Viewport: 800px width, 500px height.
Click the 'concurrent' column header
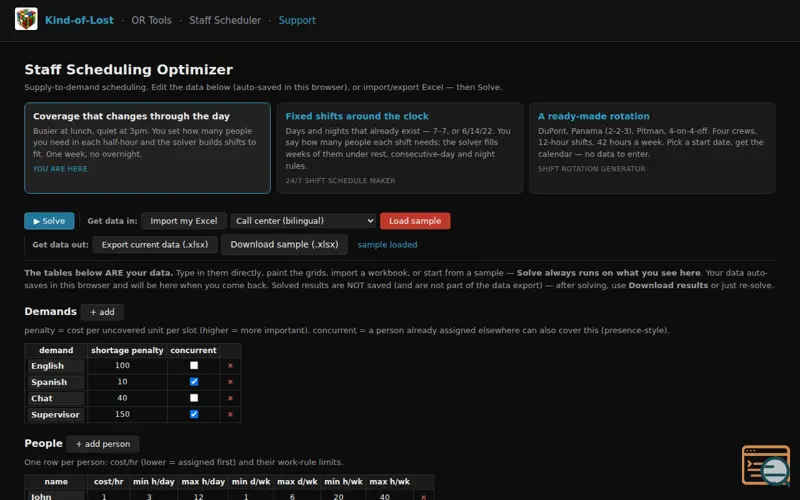[x=193, y=351]
